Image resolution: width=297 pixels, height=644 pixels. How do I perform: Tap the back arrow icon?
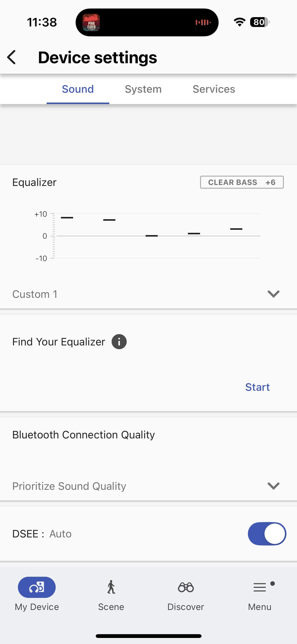(x=12, y=57)
